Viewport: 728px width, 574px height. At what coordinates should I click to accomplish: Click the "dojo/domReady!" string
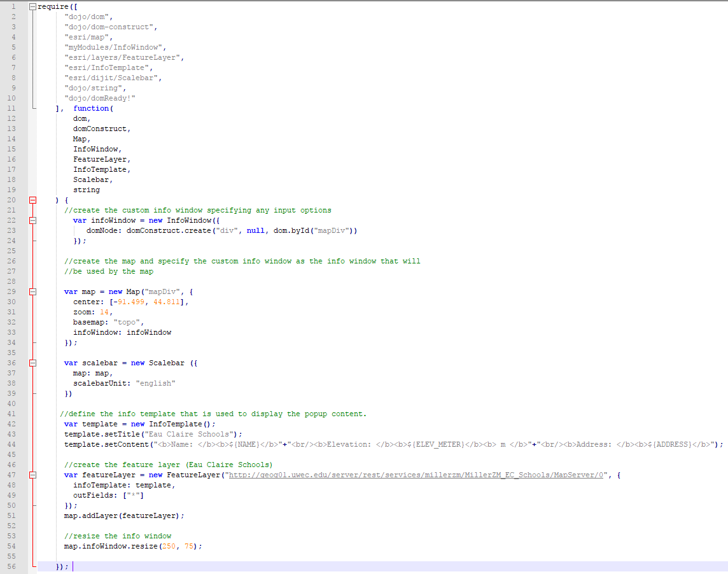[100, 99]
